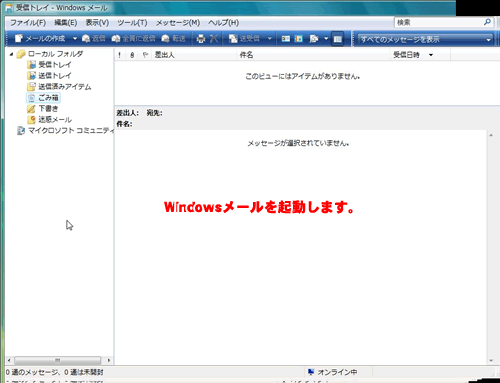Click the delete X icon in toolbar
Image resolution: width=500 pixels, height=383 pixels.
click(214, 39)
